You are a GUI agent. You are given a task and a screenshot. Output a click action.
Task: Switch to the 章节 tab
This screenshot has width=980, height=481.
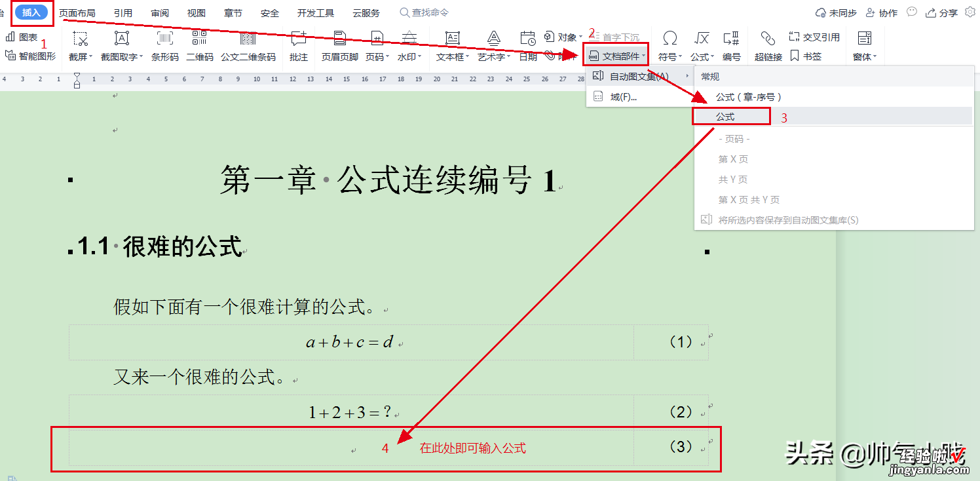tap(233, 13)
